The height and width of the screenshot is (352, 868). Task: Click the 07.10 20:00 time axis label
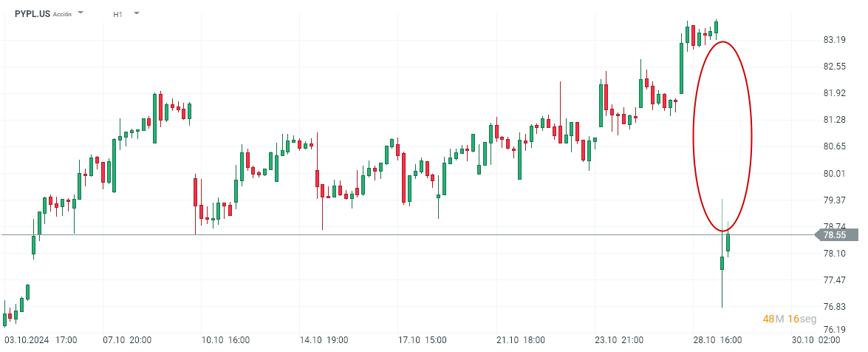(127, 340)
